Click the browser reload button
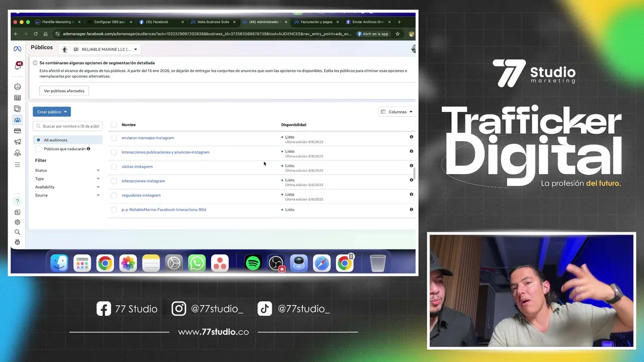644x362 pixels. (x=35, y=34)
